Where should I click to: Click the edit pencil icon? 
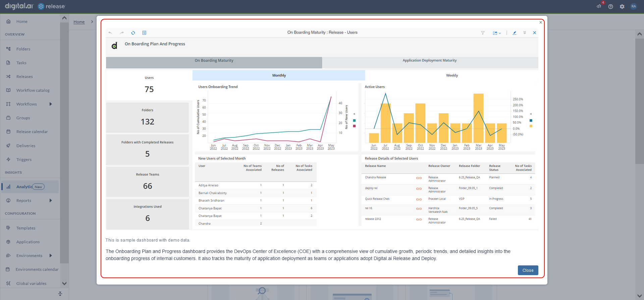pyautogui.click(x=514, y=33)
